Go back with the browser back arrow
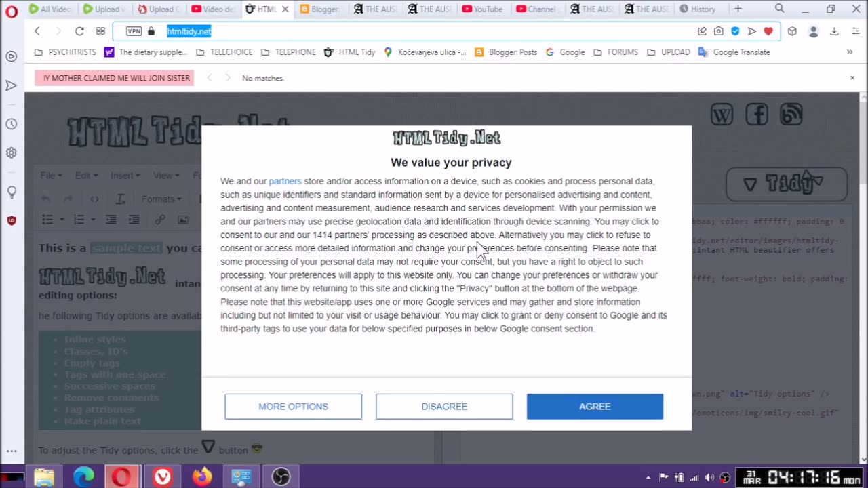The width and height of the screenshot is (868, 488). tap(37, 31)
